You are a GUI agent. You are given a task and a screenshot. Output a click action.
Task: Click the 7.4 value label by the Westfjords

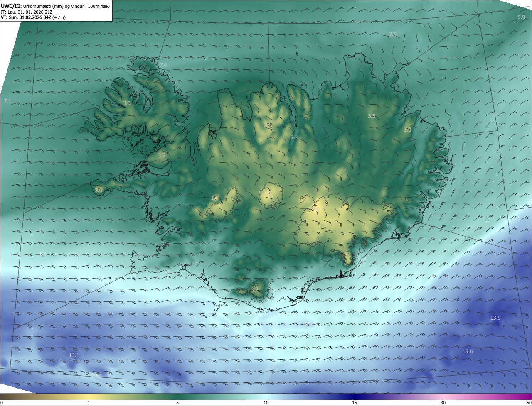tap(163, 65)
